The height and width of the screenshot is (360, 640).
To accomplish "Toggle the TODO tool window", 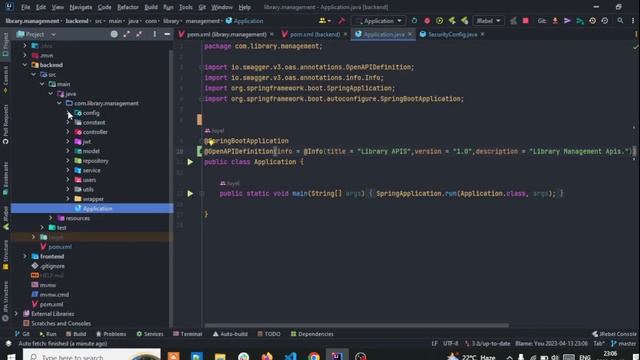I will coord(269,334).
